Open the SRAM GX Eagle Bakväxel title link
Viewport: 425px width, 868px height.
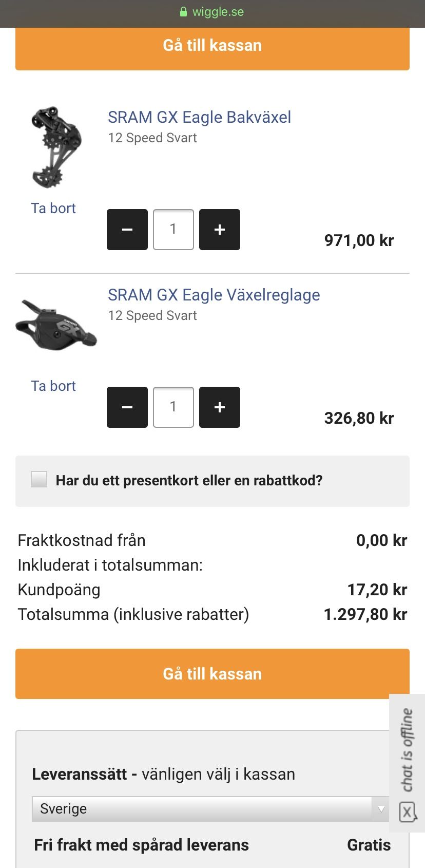click(x=199, y=117)
